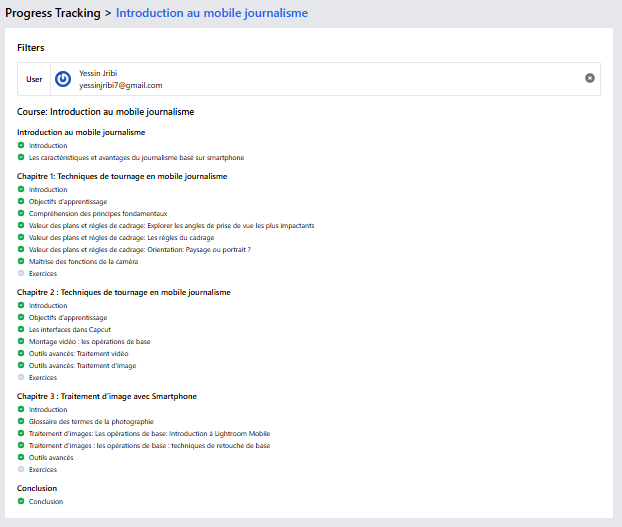Image resolution: width=622 pixels, height=527 pixels.
Task: Open techniques de retouche de base lesson
Action: (x=149, y=445)
